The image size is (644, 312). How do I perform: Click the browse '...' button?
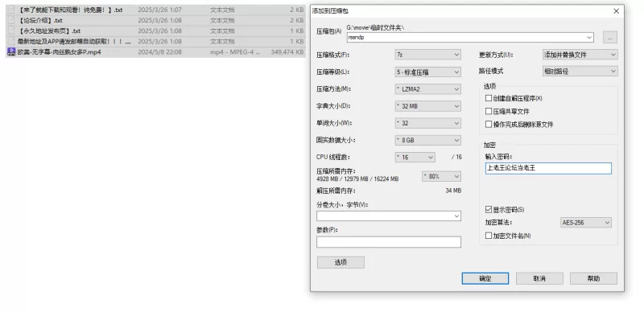[610, 37]
